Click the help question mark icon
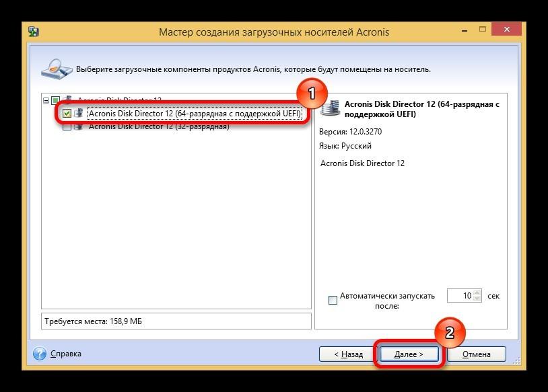This screenshot has height=392, width=548. [40, 354]
